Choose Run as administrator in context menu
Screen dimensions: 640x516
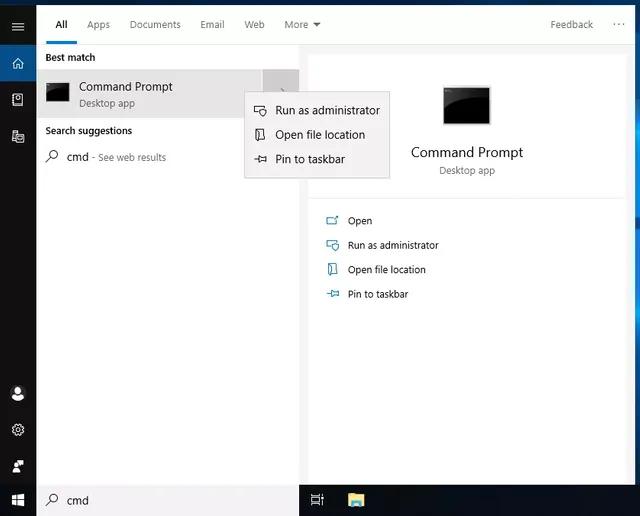click(x=317, y=110)
